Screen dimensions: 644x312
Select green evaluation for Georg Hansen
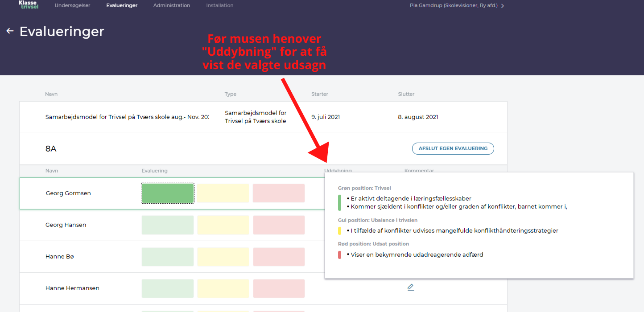[x=168, y=225]
